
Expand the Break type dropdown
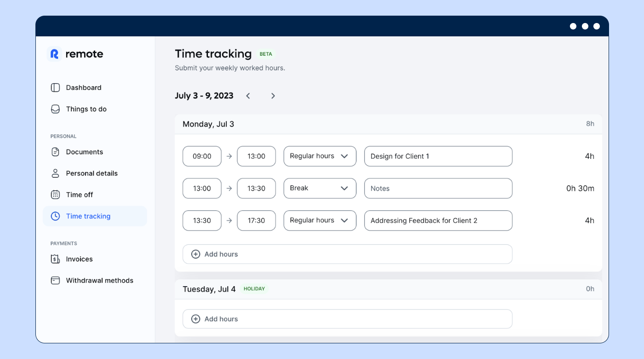[320, 188]
